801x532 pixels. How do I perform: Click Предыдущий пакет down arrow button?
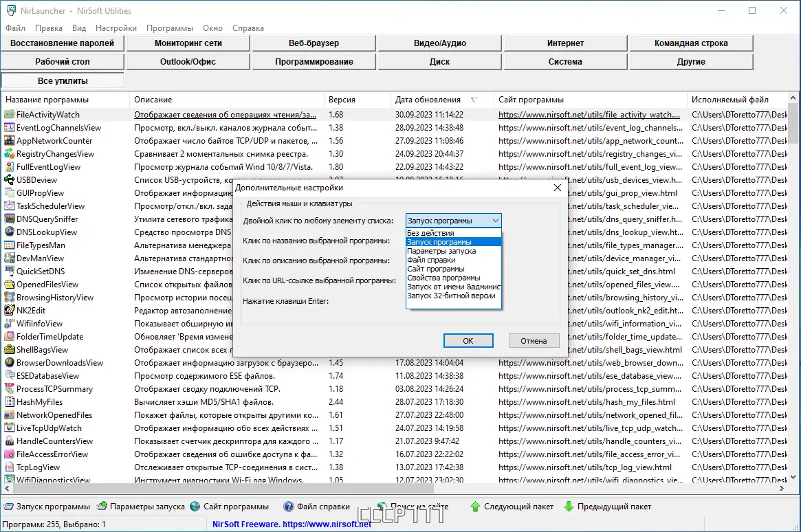[x=607, y=507]
